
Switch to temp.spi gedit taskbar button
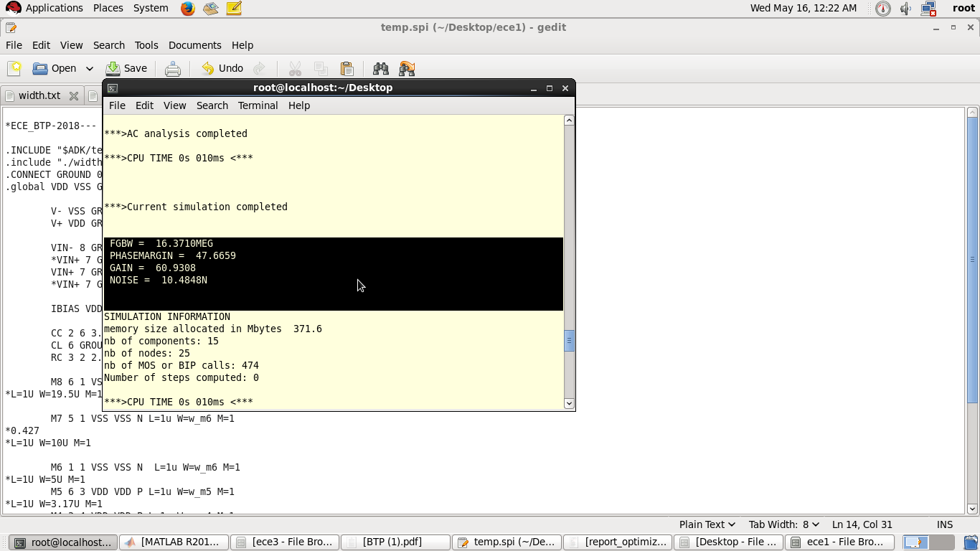(x=507, y=542)
